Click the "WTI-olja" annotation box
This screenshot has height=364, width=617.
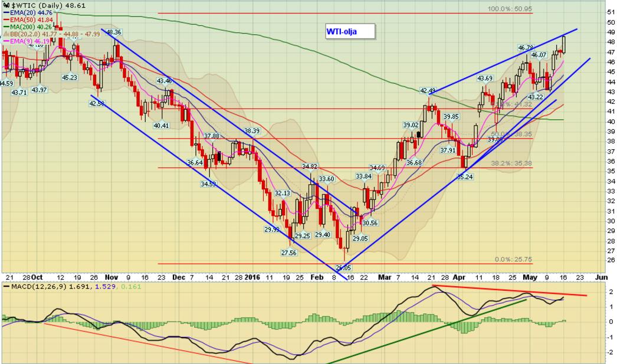[350, 31]
